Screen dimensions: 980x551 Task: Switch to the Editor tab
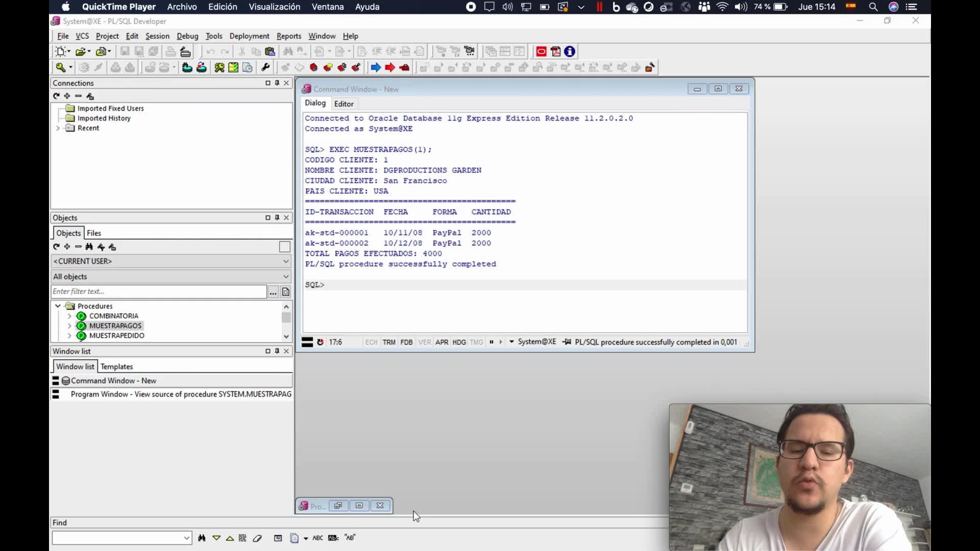click(x=344, y=104)
